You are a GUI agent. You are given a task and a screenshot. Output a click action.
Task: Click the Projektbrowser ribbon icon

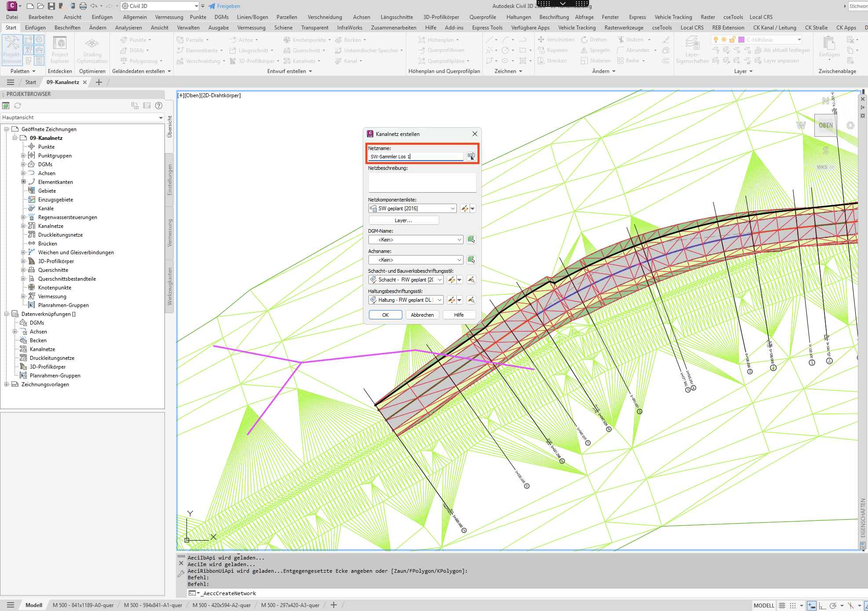[12, 50]
